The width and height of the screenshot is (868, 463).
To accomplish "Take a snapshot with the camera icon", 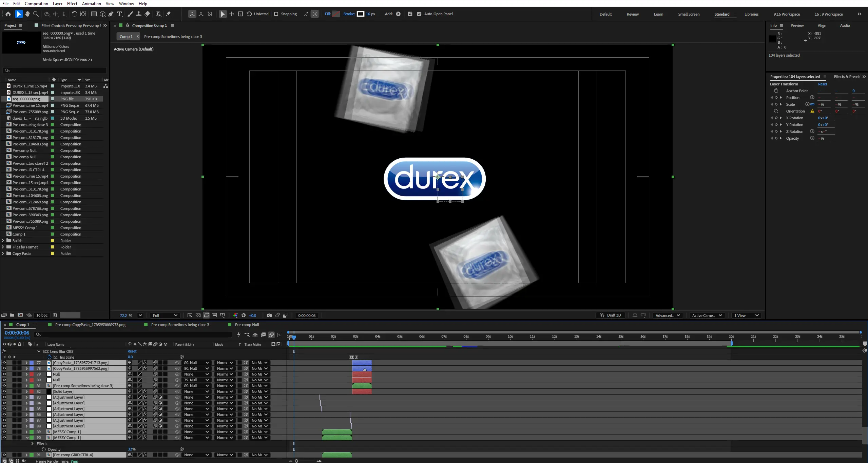I will click(269, 316).
